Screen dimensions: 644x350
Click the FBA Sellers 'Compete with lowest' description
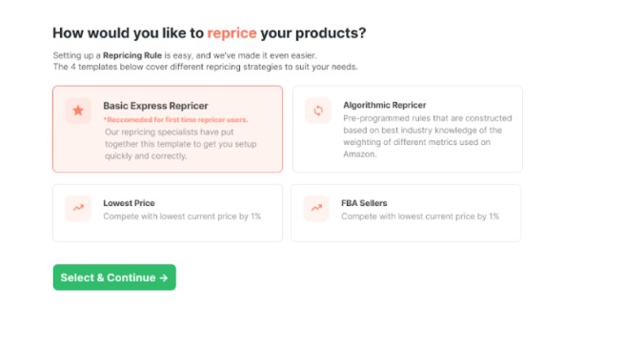pyautogui.click(x=420, y=216)
